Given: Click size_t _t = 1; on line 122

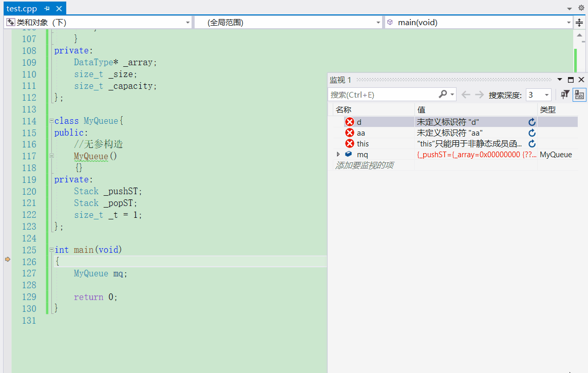Looking at the screenshot, I should 108,215.
